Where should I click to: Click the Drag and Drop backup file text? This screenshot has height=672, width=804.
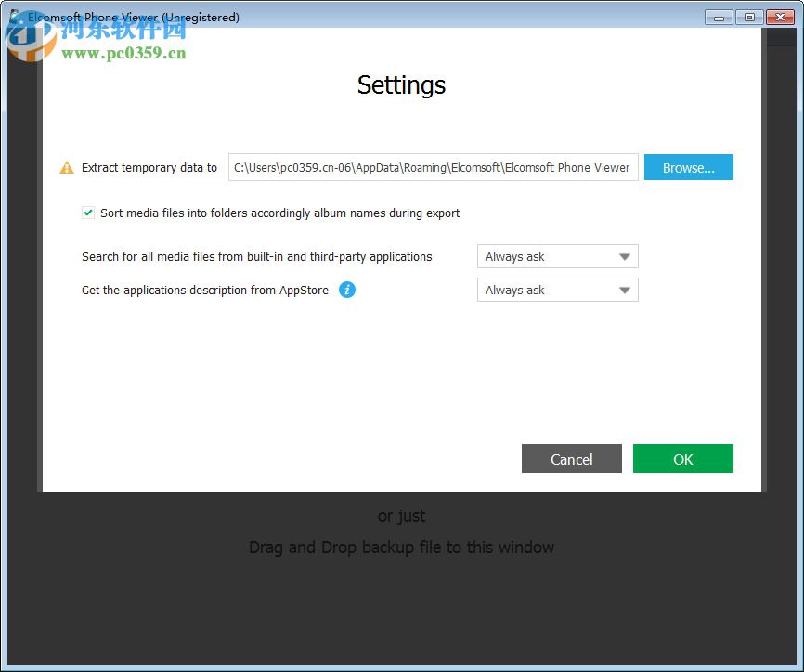click(401, 547)
